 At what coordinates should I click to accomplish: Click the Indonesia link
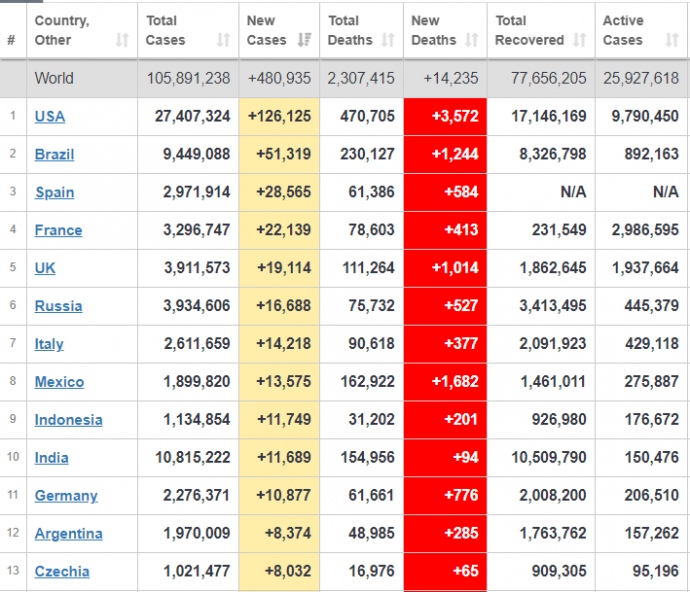point(68,420)
